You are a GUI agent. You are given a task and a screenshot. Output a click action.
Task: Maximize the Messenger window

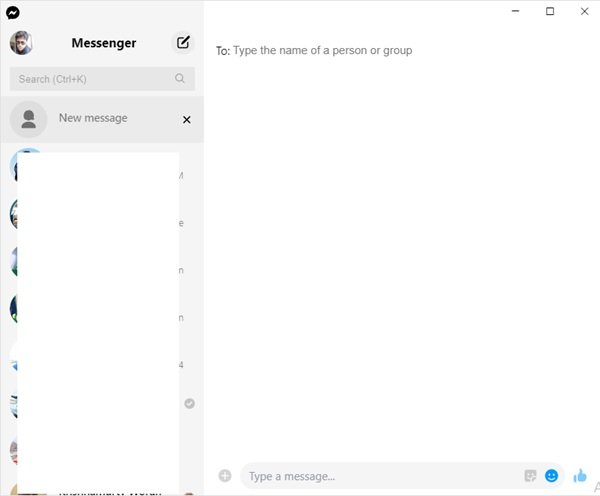[x=550, y=11]
